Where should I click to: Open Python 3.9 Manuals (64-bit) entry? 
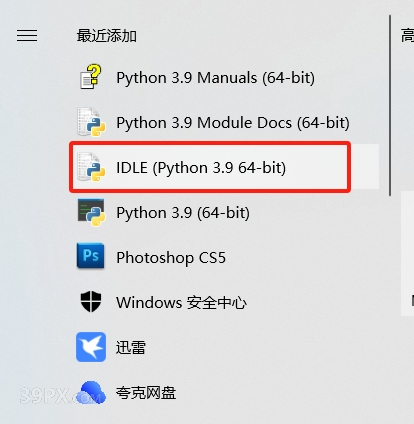click(215, 78)
